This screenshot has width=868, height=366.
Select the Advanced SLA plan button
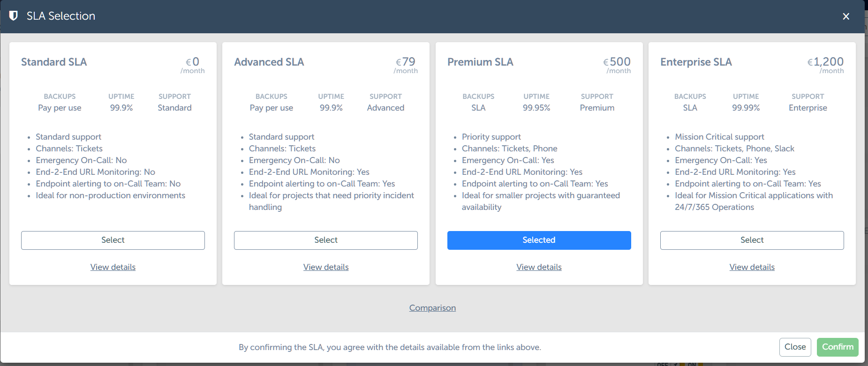coord(325,240)
